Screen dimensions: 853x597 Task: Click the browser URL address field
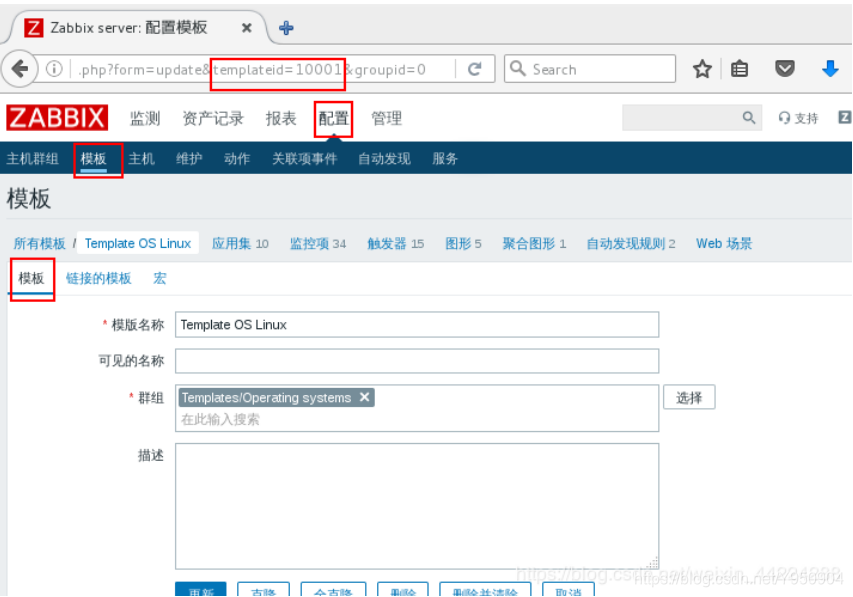[x=264, y=69]
